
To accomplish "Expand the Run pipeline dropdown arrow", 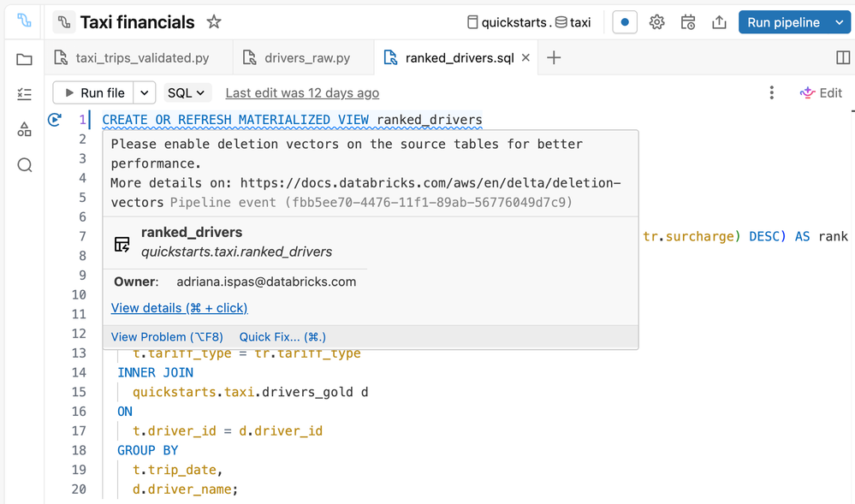I will [840, 22].
